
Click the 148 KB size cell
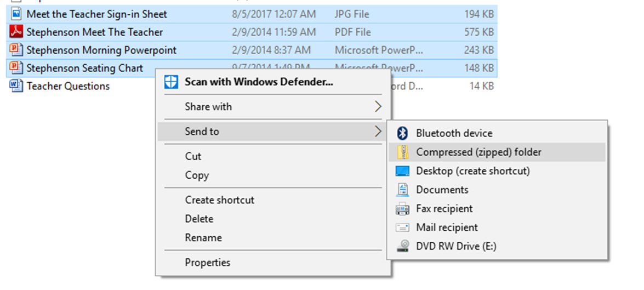pyautogui.click(x=479, y=69)
